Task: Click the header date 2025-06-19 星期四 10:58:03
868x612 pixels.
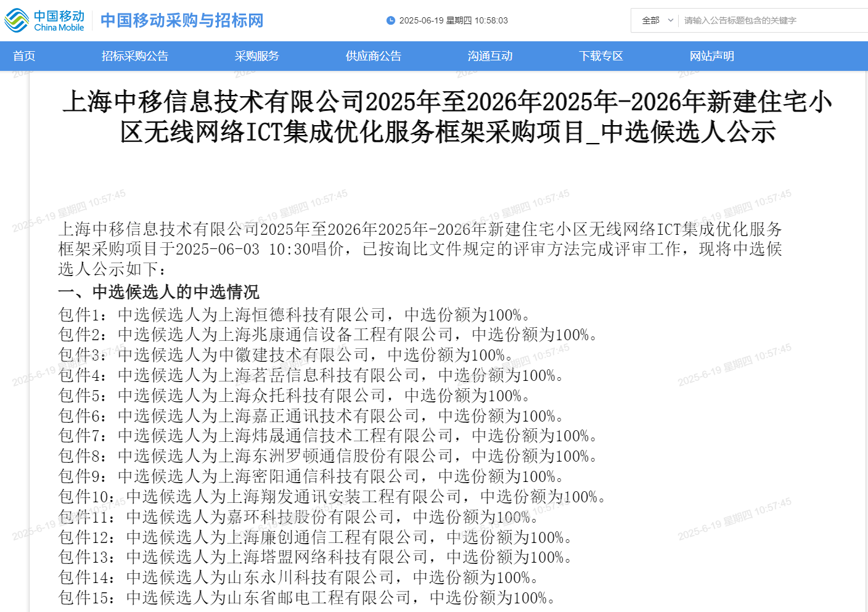Action: pyautogui.click(x=454, y=20)
